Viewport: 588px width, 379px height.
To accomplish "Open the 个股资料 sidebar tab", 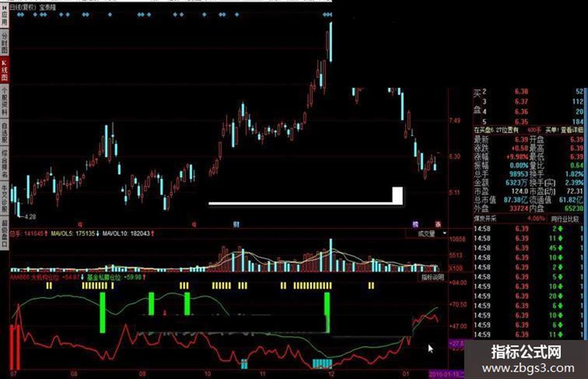I will [x=4, y=101].
